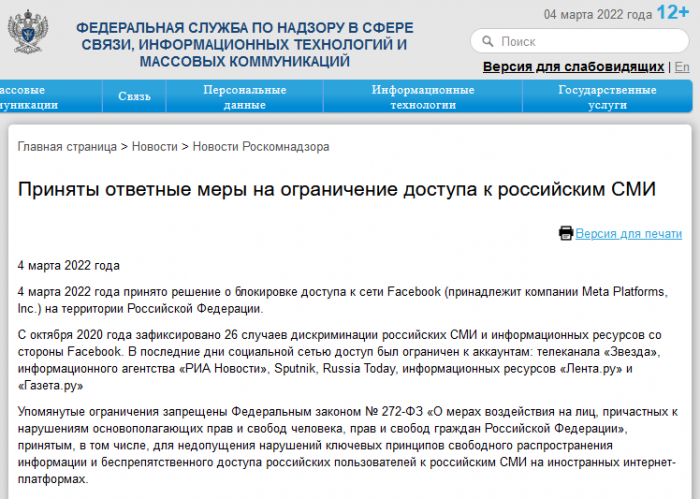Focus the Поиск search field

click(x=580, y=41)
